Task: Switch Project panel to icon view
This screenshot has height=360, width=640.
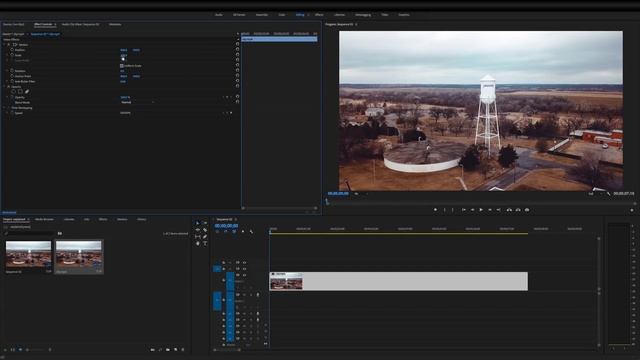Action: 20,350
